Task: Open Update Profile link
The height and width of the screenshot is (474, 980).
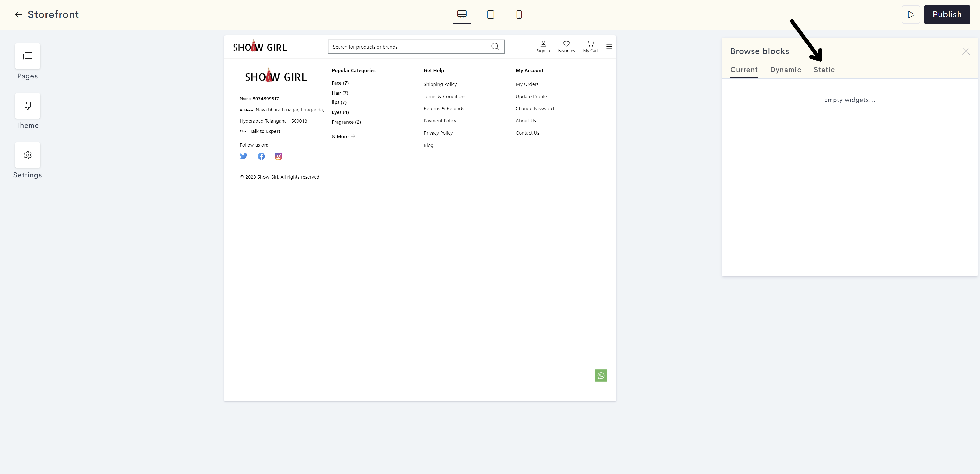Action: coord(531,96)
